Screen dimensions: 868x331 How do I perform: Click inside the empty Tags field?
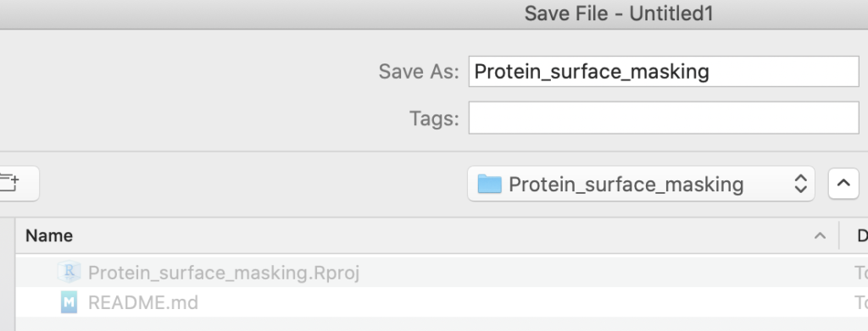[664, 118]
